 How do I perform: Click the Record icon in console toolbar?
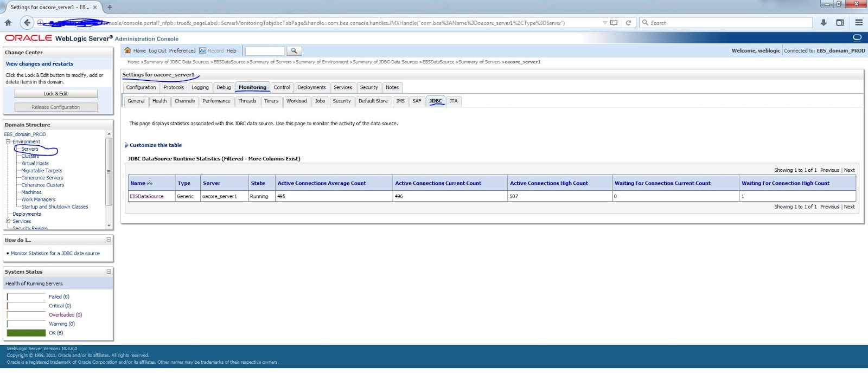click(202, 50)
